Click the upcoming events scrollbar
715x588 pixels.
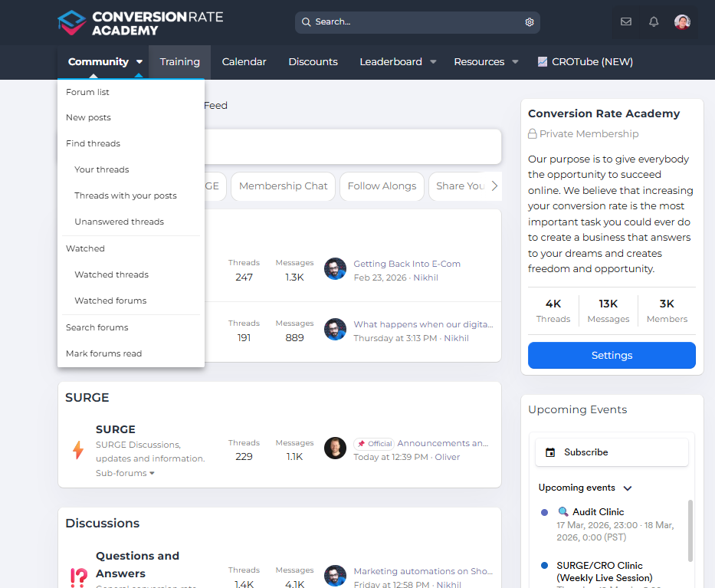690,531
